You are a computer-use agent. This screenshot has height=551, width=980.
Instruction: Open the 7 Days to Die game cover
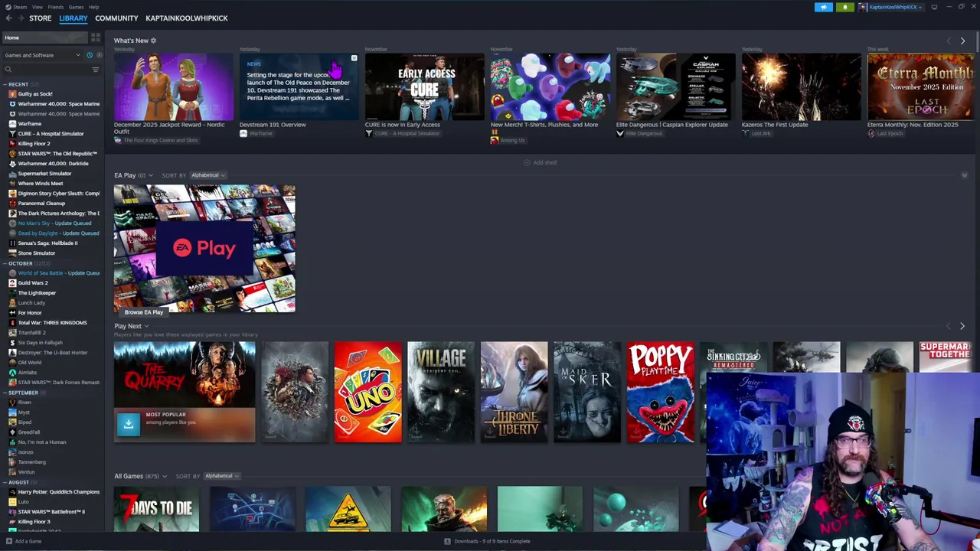[x=156, y=509]
